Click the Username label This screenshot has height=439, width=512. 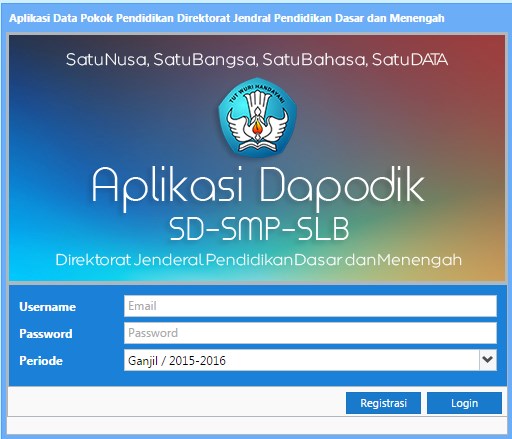[47, 307]
